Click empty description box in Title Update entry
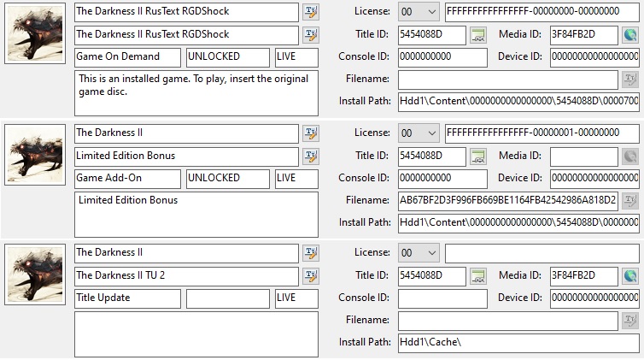This screenshot has height=360, width=644. 196,334
